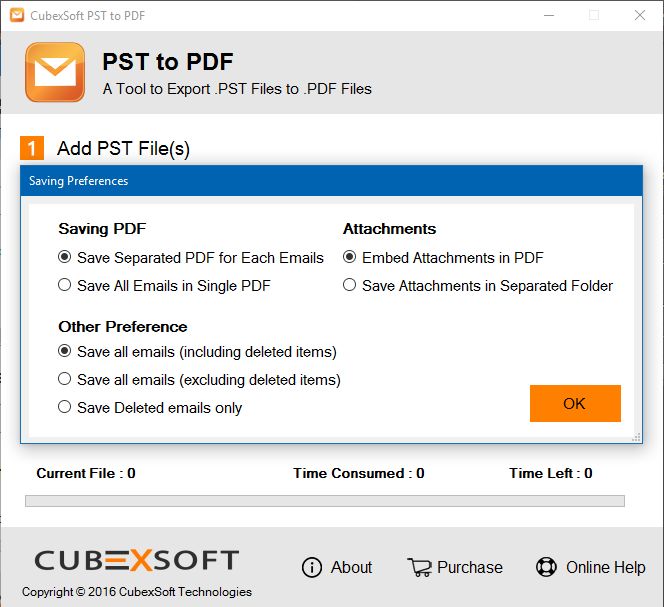Image resolution: width=664 pixels, height=607 pixels.
Task: Click the conversion progress bar
Action: coord(325,501)
